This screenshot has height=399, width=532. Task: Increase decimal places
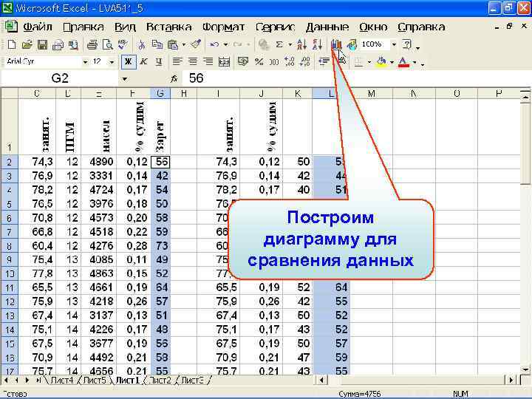[290, 61]
